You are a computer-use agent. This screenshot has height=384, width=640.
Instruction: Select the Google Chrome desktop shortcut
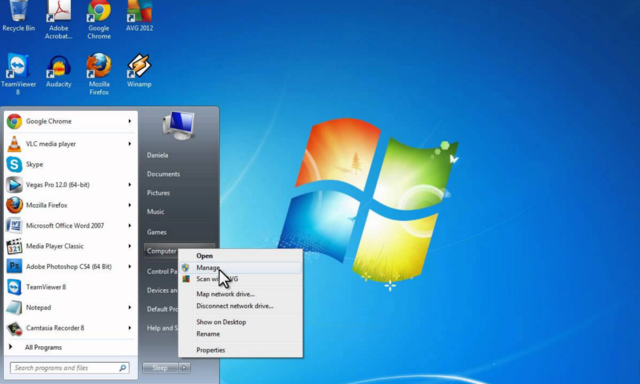[99, 20]
